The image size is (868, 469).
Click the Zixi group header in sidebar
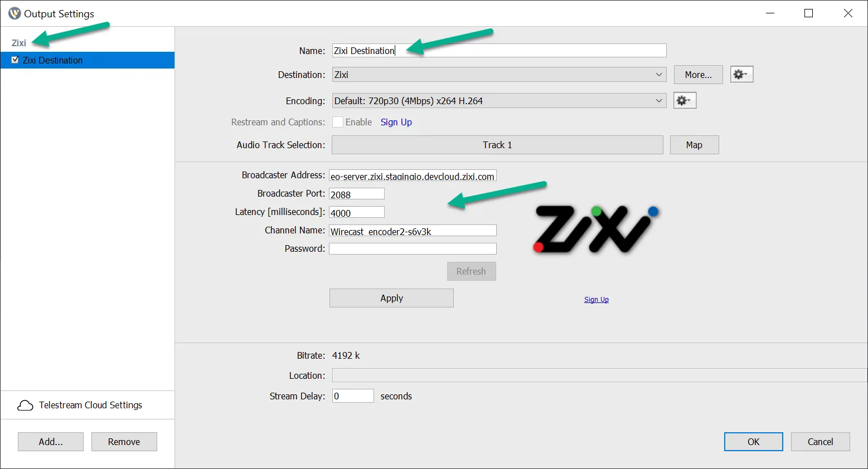(x=19, y=43)
